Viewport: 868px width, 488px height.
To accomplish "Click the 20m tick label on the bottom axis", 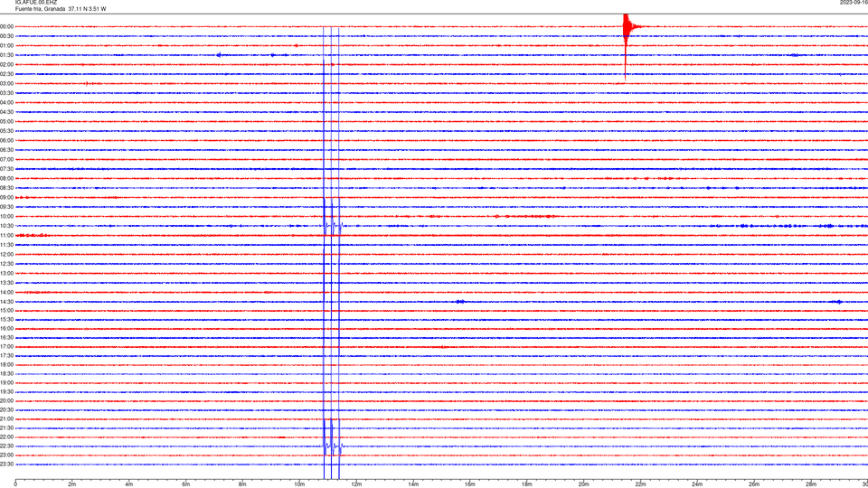I will pyautogui.click(x=583, y=484).
